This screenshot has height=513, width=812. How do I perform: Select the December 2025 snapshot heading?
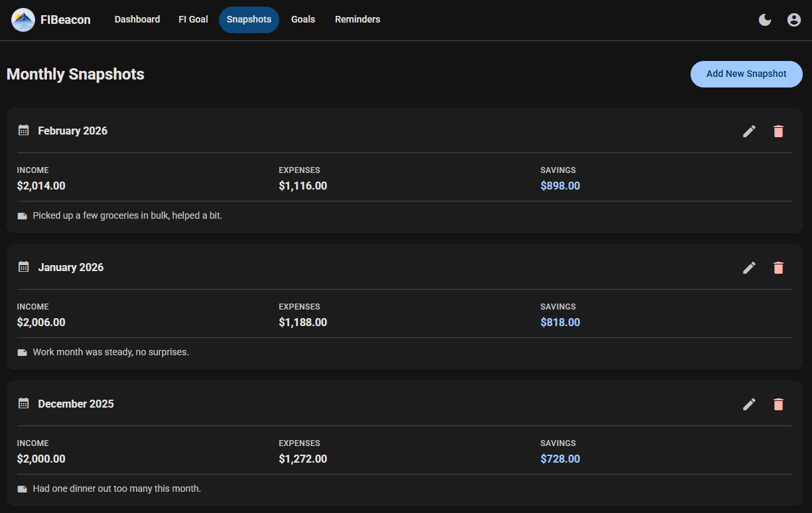pyautogui.click(x=76, y=404)
